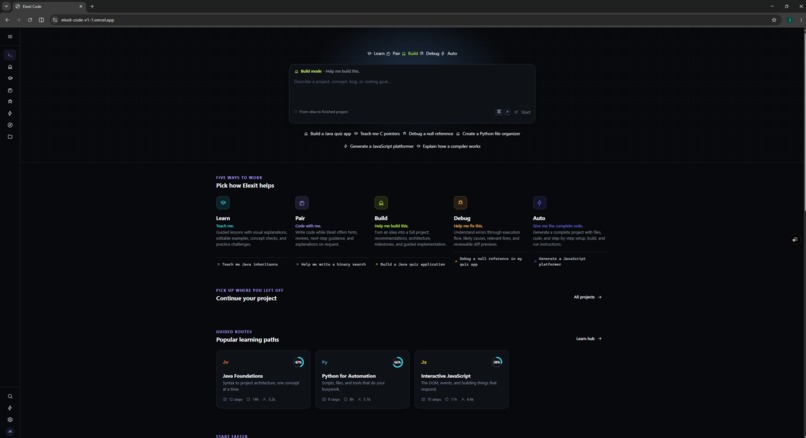The height and width of the screenshot is (438, 806).
Task: Click 'Help me write a binary search' example
Action: tap(331, 264)
